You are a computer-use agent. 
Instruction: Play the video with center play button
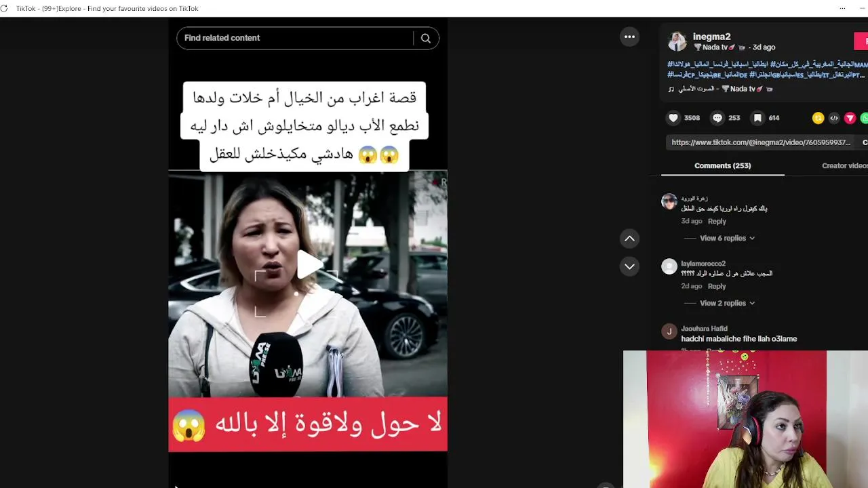tap(309, 265)
